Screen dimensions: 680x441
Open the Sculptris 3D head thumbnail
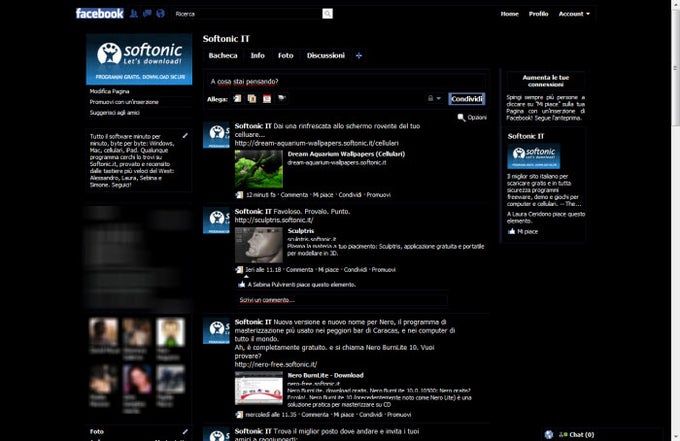pos(258,245)
